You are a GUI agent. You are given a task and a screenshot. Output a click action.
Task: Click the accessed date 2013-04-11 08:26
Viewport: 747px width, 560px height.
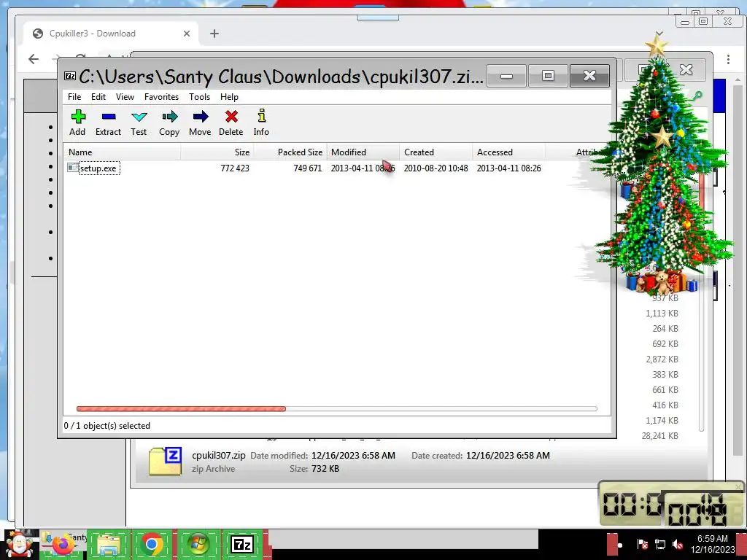point(508,168)
